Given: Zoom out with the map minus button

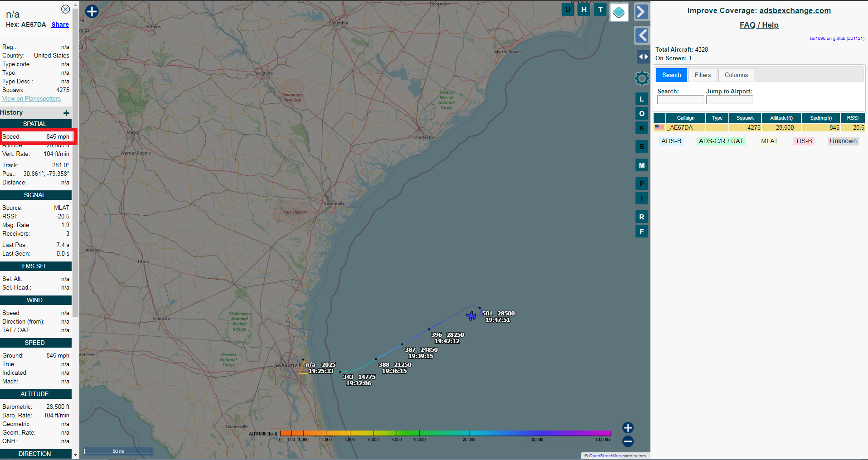Looking at the screenshot, I should click(x=628, y=441).
